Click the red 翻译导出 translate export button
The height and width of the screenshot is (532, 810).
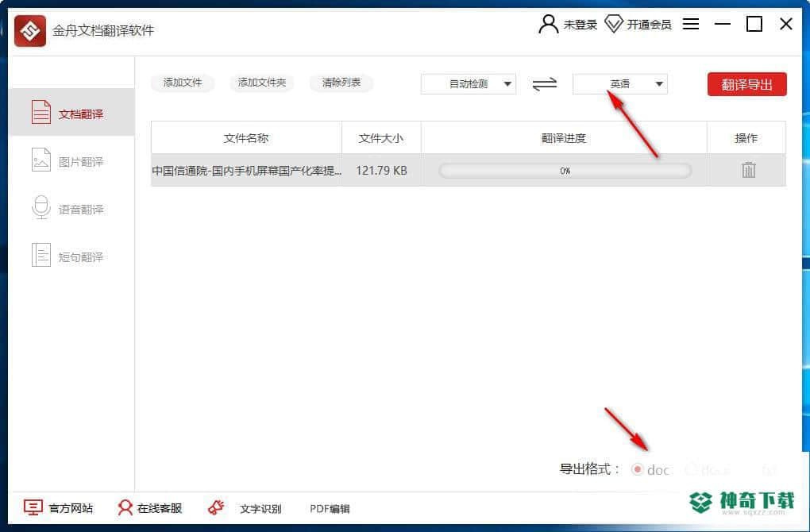[747, 84]
